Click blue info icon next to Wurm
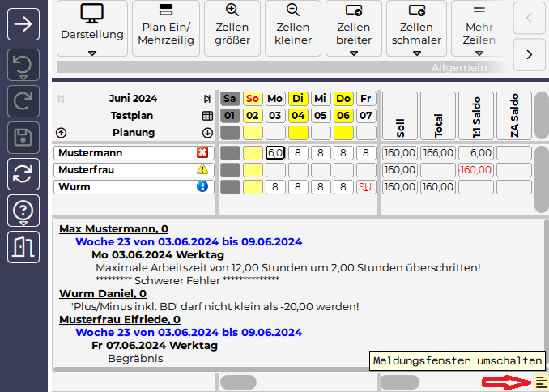This screenshot has height=392, width=549. [x=202, y=186]
